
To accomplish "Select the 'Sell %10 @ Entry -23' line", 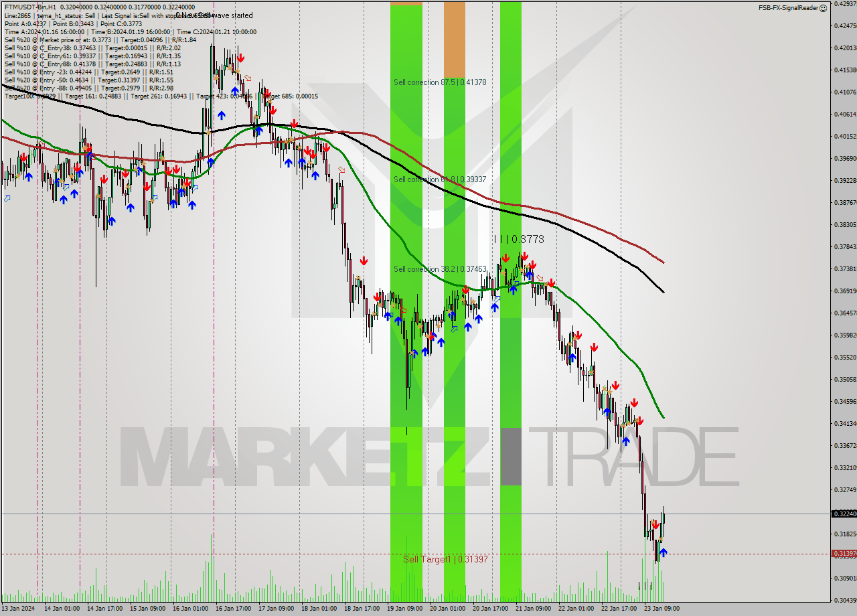I will point(89,72).
